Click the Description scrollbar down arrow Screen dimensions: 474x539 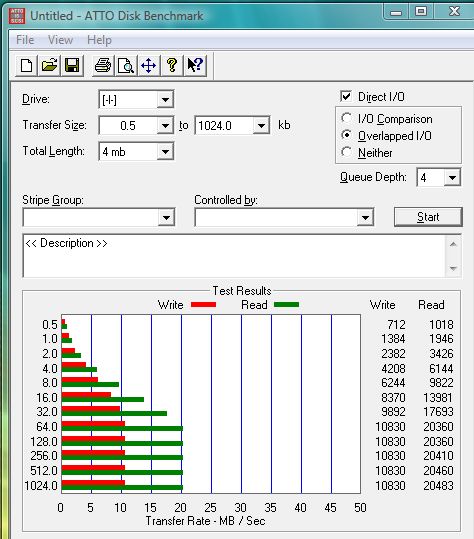453,268
